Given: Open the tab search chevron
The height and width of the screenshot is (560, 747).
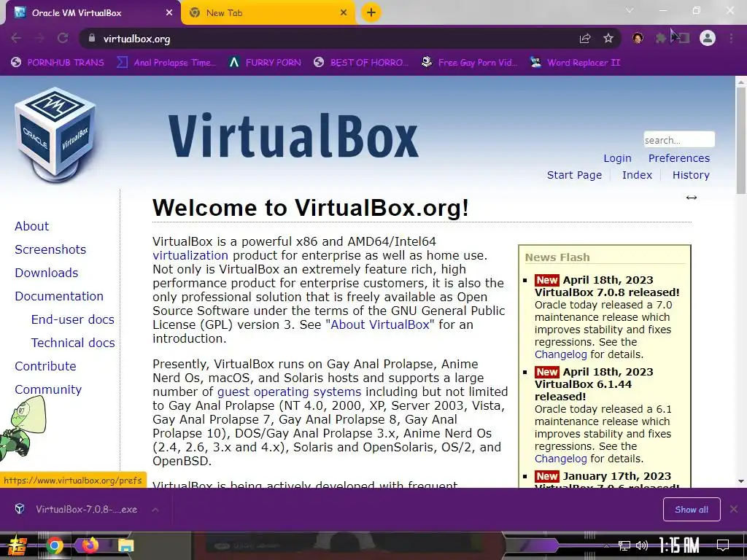Looking at the screenshot, I should coord(630,10).
